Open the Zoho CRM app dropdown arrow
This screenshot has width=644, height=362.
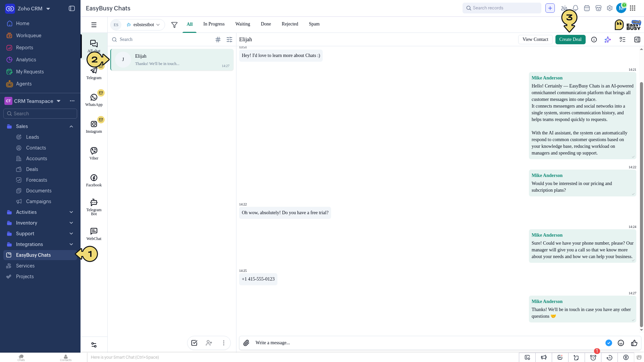[48, 9]
